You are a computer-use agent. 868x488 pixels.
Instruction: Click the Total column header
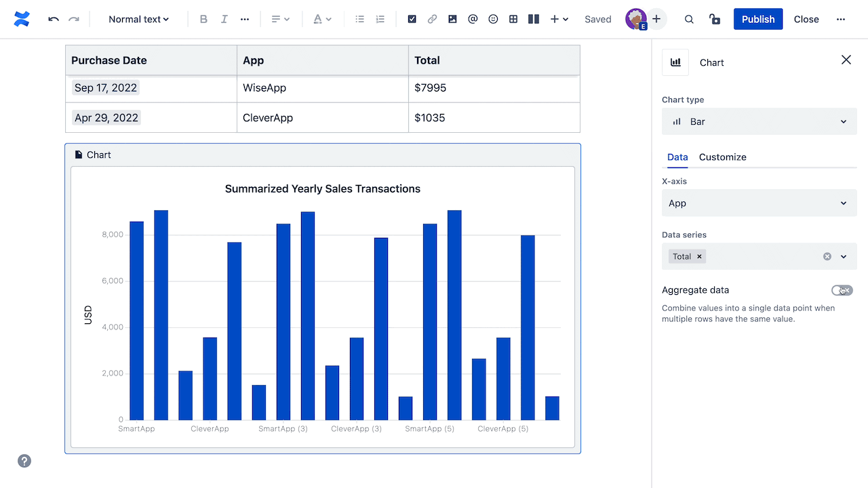(494, 60)
